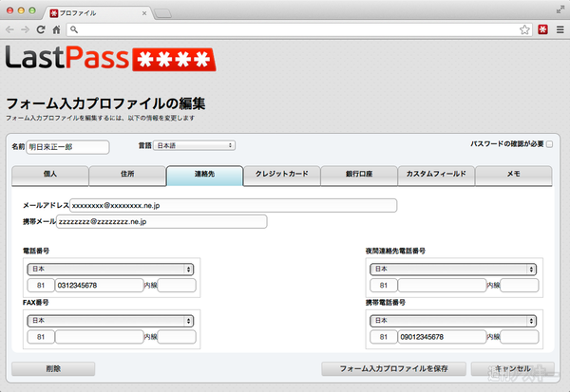570x392 pixels.
Task: Open country dropdown under FAX番号
Action: click(x=110, y=321)
